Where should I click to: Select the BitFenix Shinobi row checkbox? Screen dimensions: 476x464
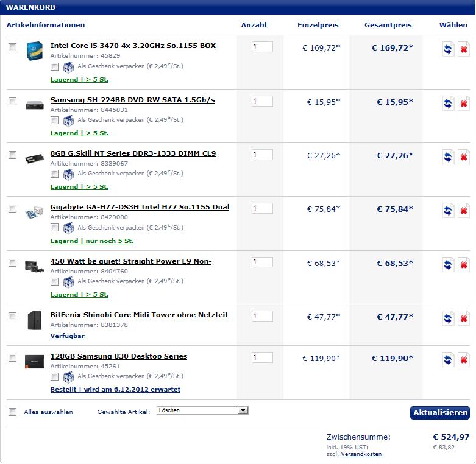[x=12, y=316]
